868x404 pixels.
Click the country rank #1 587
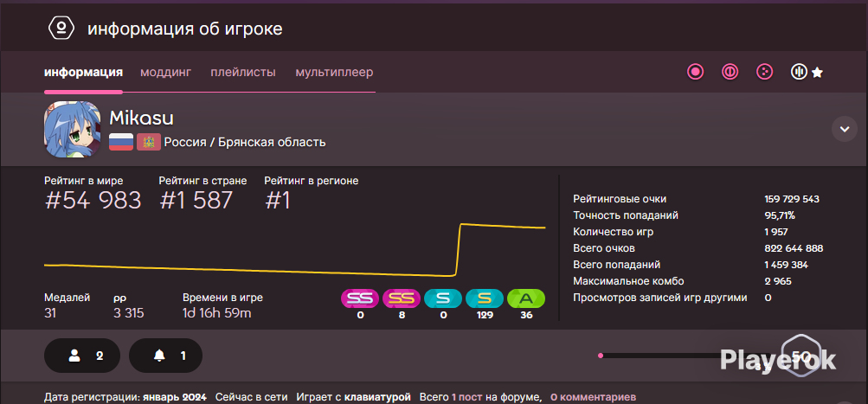(196, 201)
